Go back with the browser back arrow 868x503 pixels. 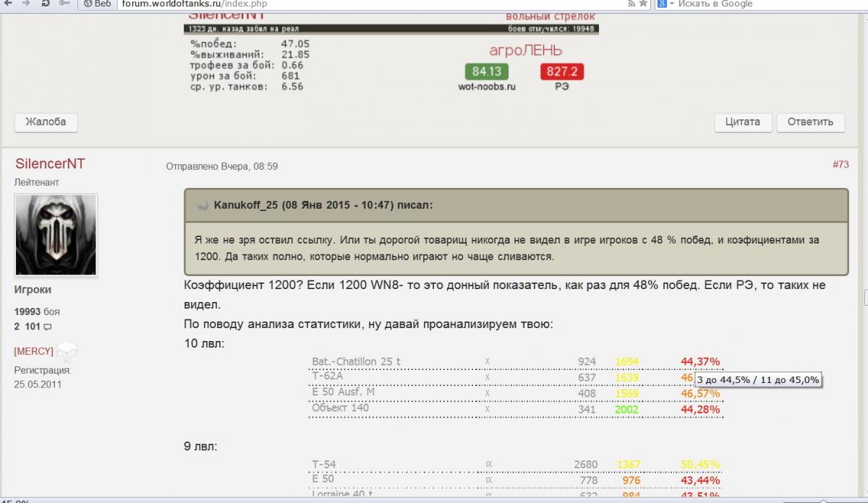point(9,4)
